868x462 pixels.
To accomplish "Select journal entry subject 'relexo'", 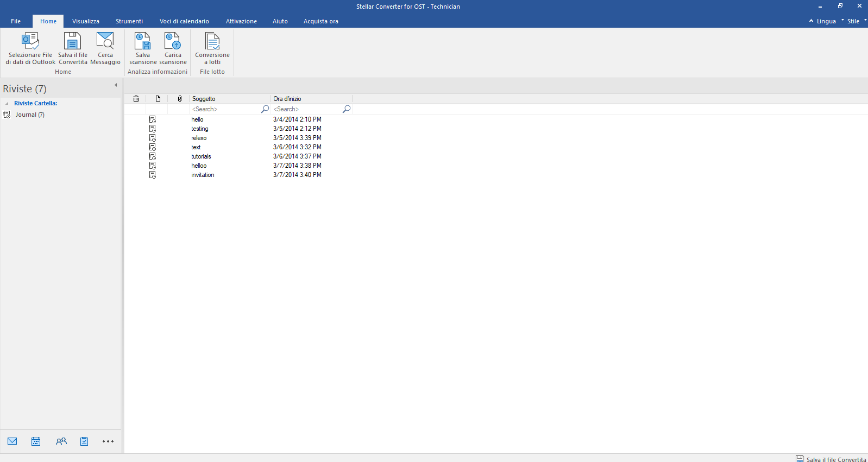I will click(199, 138).
